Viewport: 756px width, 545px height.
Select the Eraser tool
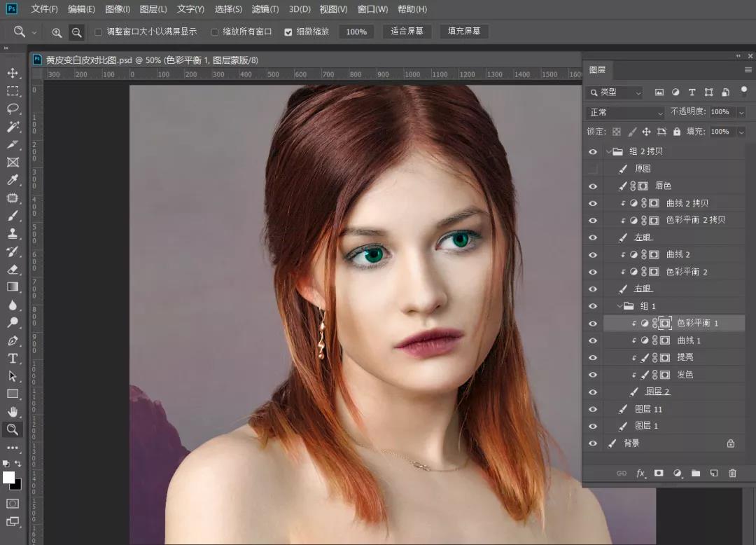[x=13, y=269]
